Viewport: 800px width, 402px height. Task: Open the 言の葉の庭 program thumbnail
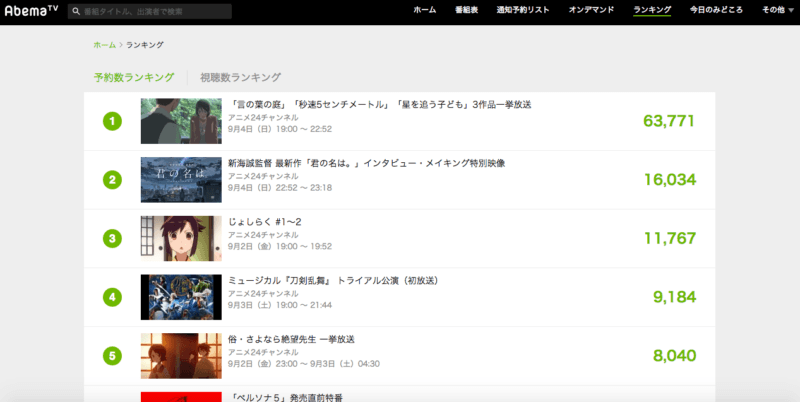181,121
